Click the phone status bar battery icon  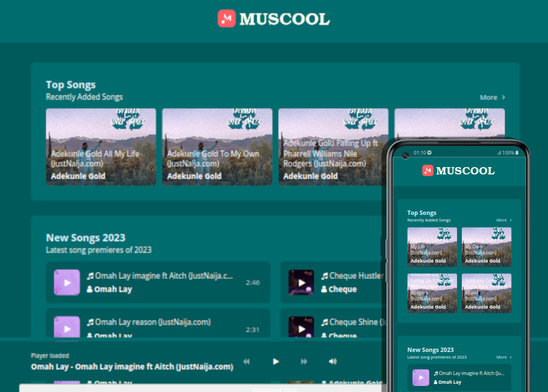tap(517, 152)
